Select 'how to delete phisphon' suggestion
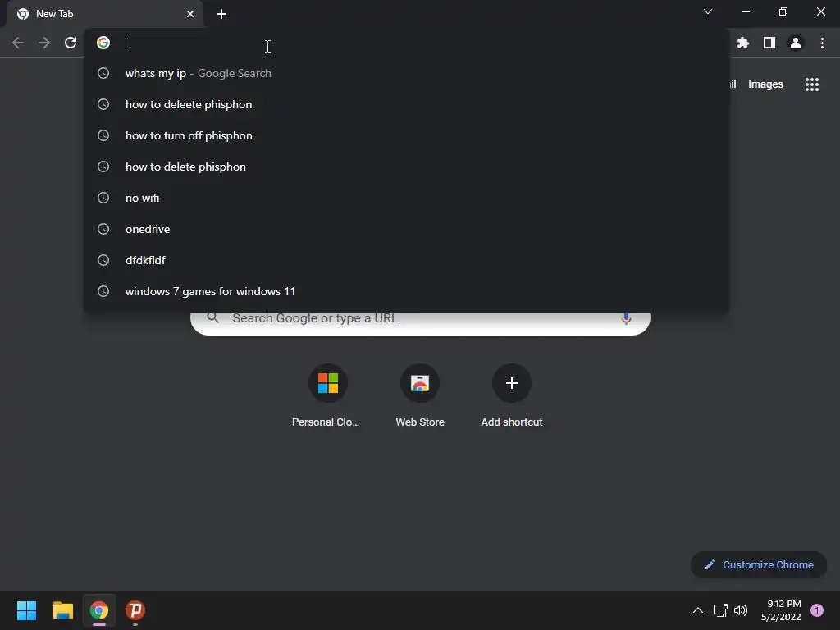Viewport: 840px width, 630px height. pyautogui.click(x=407, y=167)
